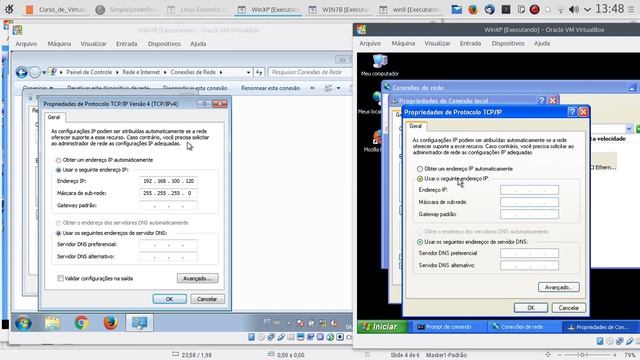Select Obter o endereço dos servidores DNS automaticamente in Win7
This screenshot has width=640, height=360.
click(58, 223)
